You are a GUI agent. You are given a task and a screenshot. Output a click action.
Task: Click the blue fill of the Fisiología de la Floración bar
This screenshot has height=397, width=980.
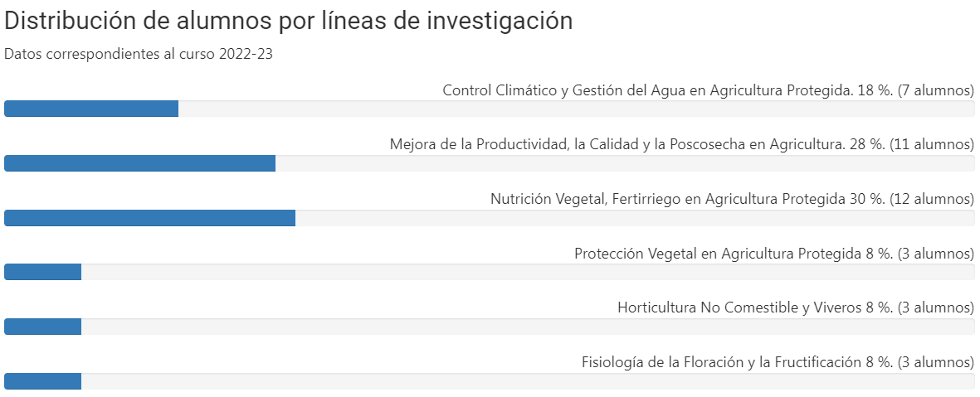[42, 381]
